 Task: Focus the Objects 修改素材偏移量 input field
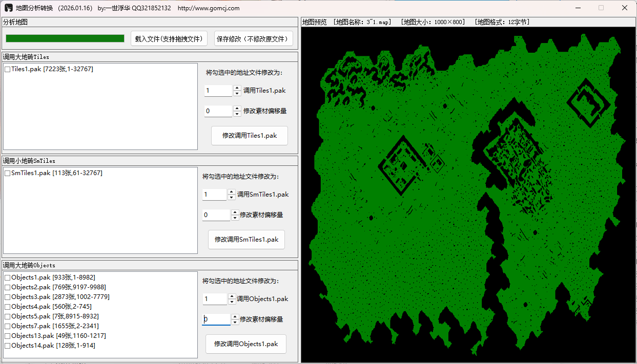[216, 319]
